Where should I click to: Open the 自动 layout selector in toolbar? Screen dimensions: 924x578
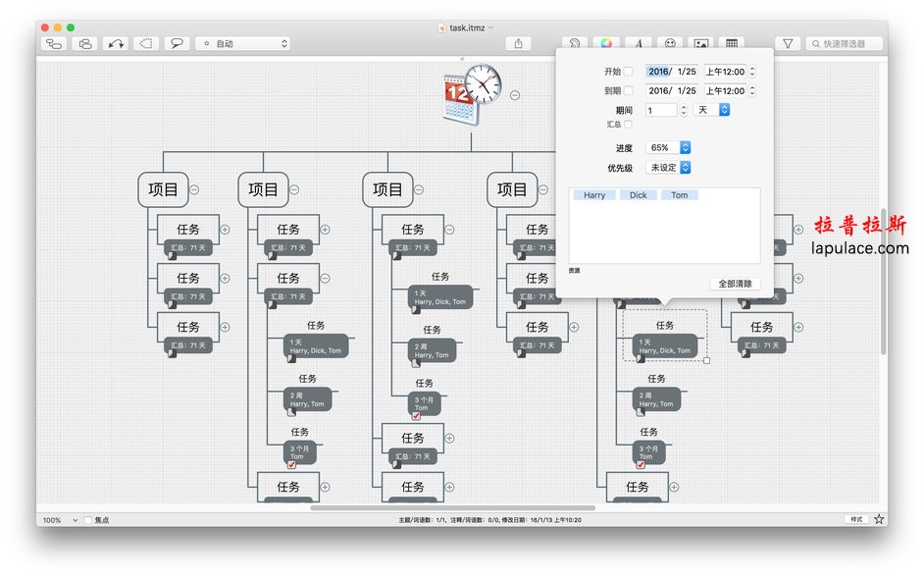243,43
